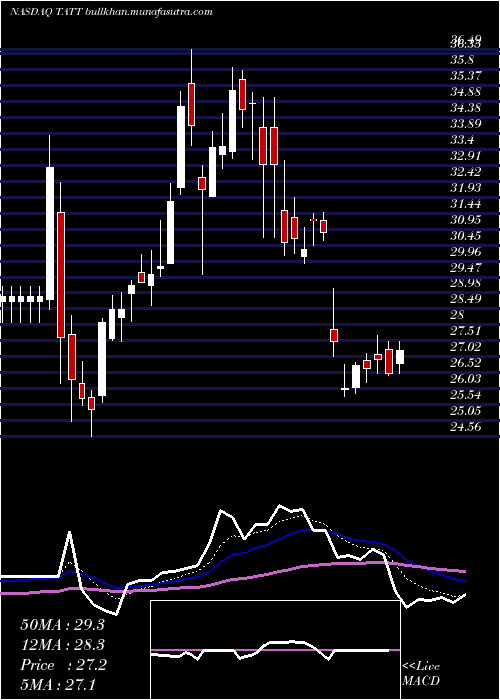Click the 29.47 price axis label

point(465,267)
